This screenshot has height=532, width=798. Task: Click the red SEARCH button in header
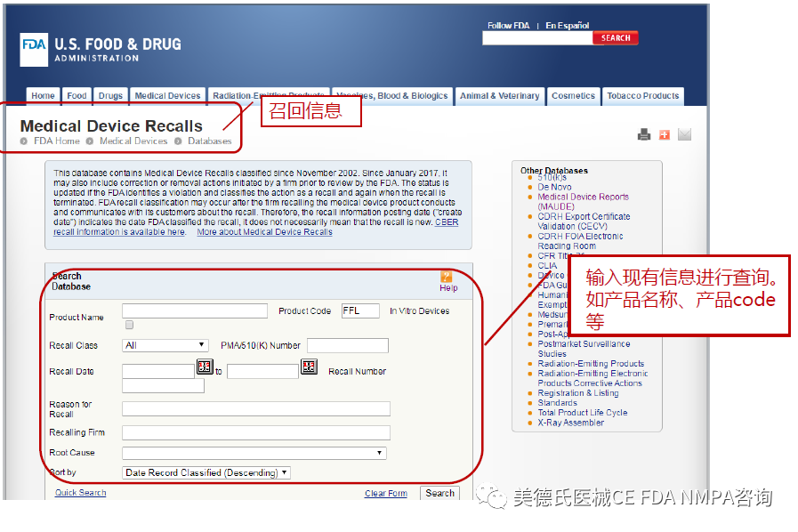click(x=616, y=38)
